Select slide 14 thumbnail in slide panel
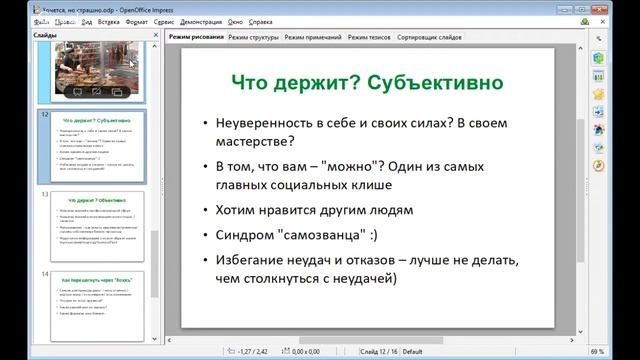The height and width of the screenshot is (360, 640). click(x=97, y=306)
